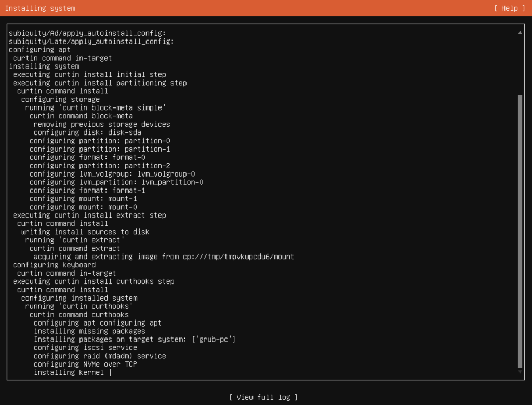
Task: Click inside the installation log panel
Action: point(260,208)
